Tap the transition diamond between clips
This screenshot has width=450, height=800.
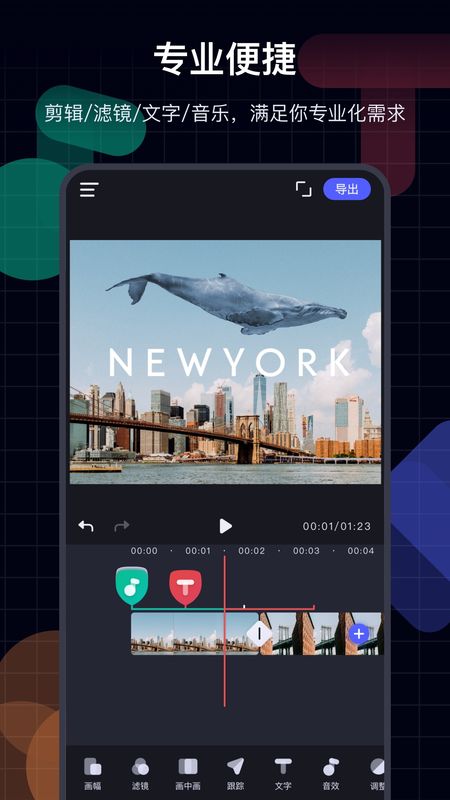tap(259, 634)
